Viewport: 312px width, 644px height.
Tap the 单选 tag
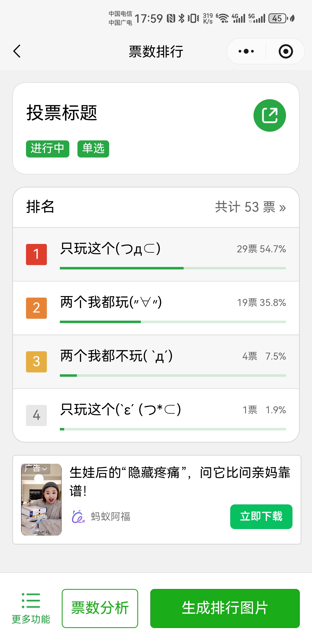[93, 149]
